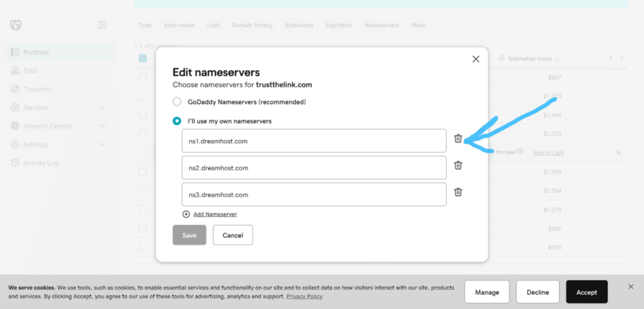Go to the next columns arrow
Screen dimensions: 644x309
[x=622, y=58]
